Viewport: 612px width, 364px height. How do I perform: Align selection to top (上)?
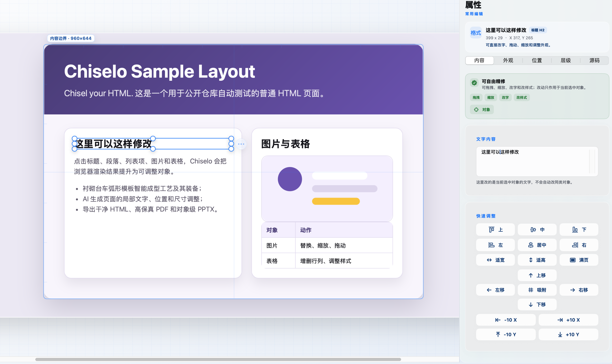tap(495, 230)
